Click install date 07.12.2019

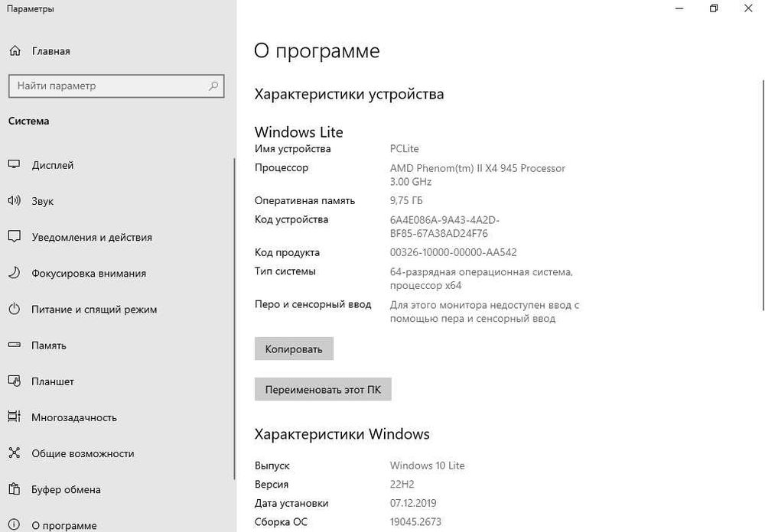point(413,503)
